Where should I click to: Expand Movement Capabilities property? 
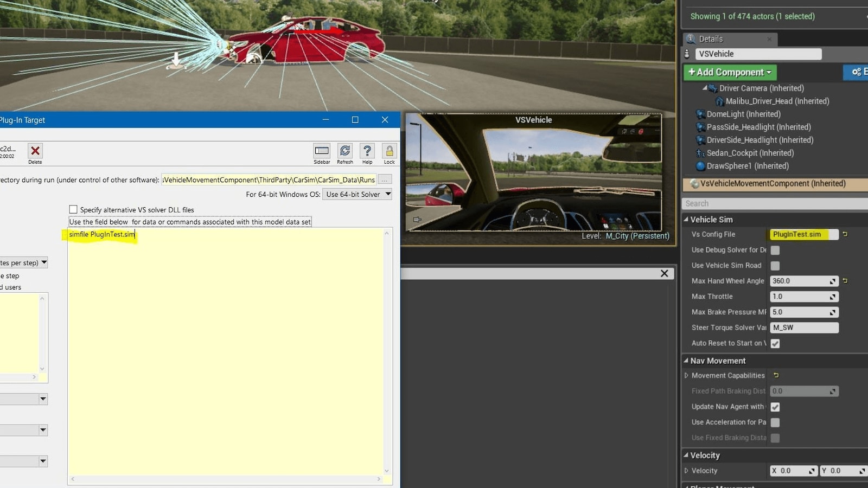(686, 375)
